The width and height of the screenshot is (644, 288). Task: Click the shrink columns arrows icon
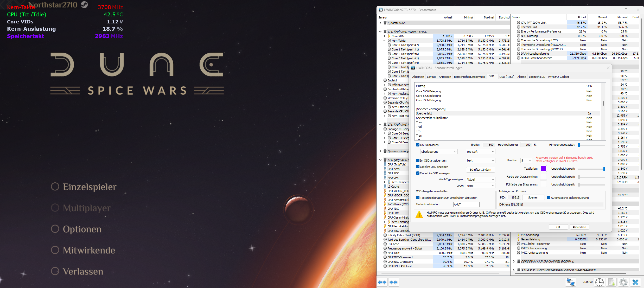393,282
